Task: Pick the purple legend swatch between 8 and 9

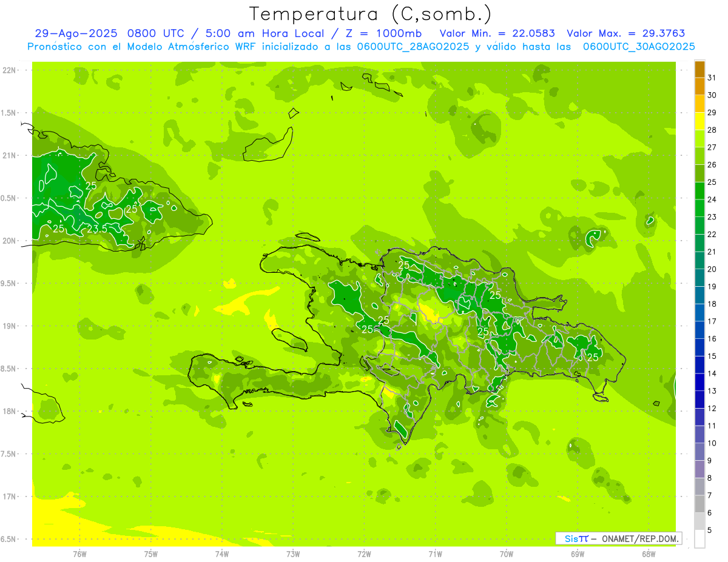Action: point(699,469)
